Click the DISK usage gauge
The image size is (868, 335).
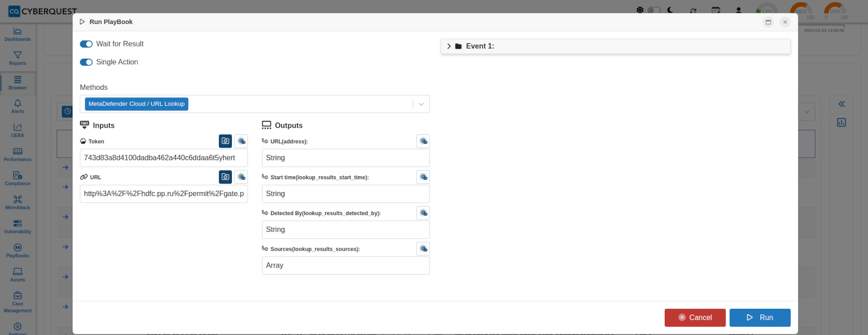tap(835, 11)
